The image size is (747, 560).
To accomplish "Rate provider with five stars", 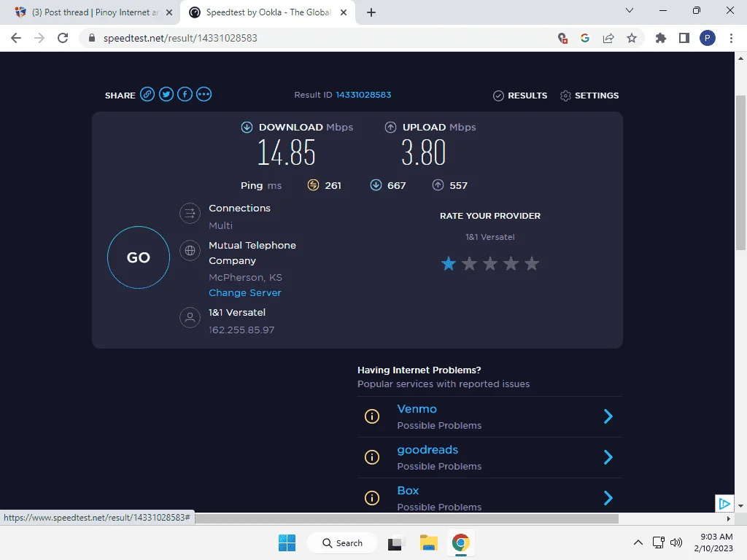I will coord(532,263).
